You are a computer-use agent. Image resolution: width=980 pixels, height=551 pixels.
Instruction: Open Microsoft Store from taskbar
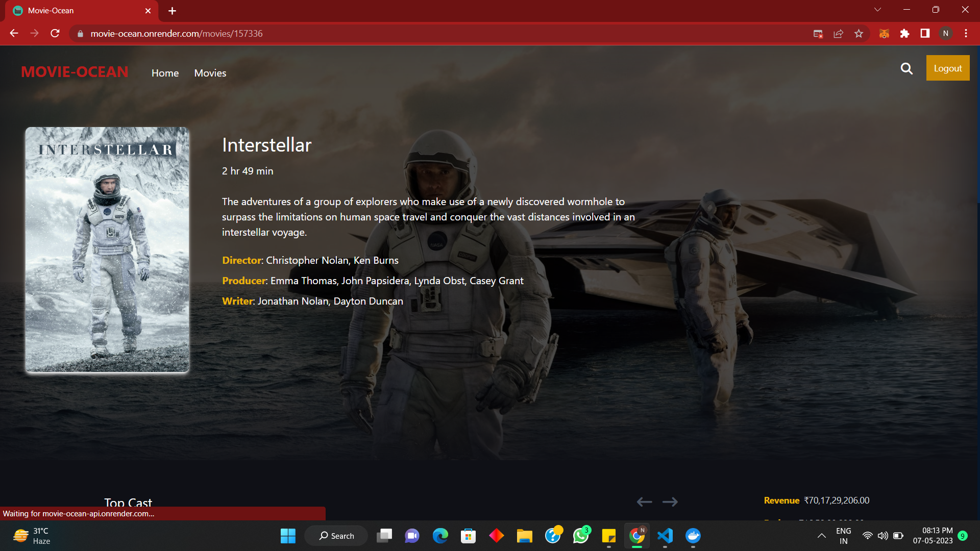[468, 536]
